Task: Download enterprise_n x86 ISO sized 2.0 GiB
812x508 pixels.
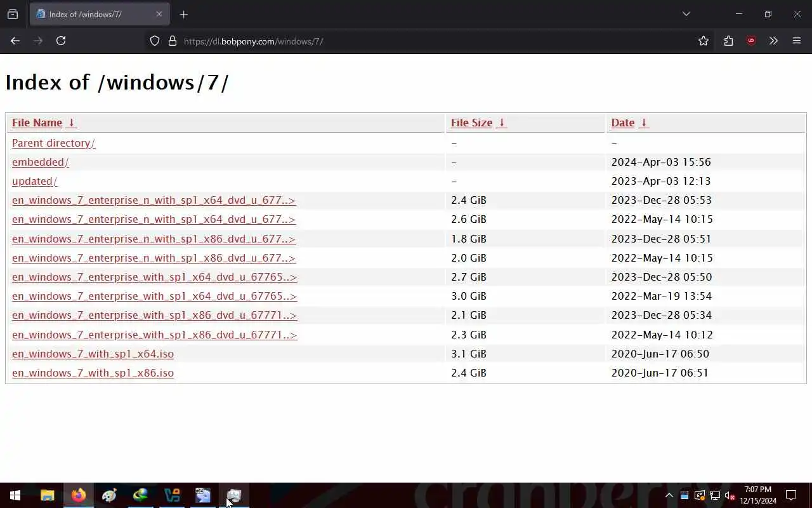Action: click(x=154, y=258)
